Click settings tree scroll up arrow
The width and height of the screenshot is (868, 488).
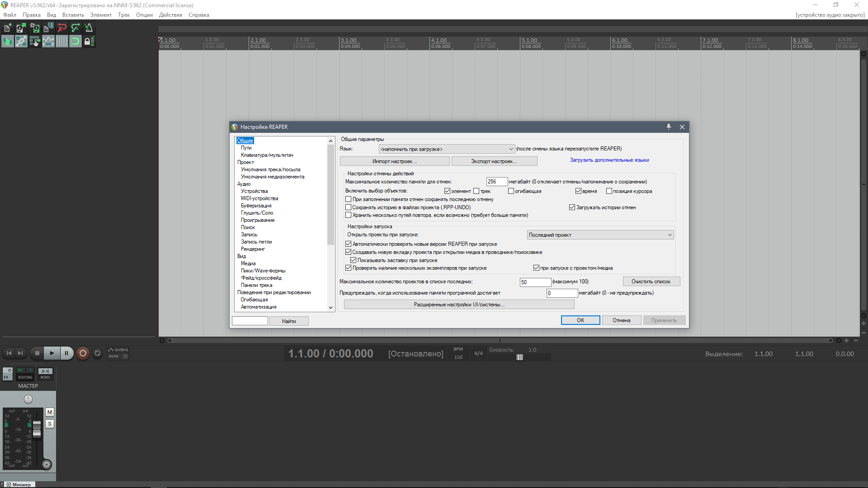click(x=330, y=141)
